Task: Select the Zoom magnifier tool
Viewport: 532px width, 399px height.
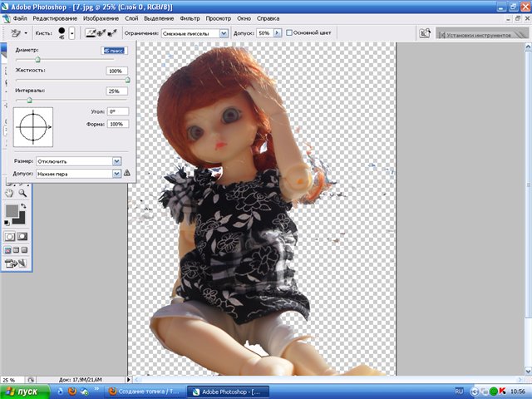Action: (x=22, y=193)
